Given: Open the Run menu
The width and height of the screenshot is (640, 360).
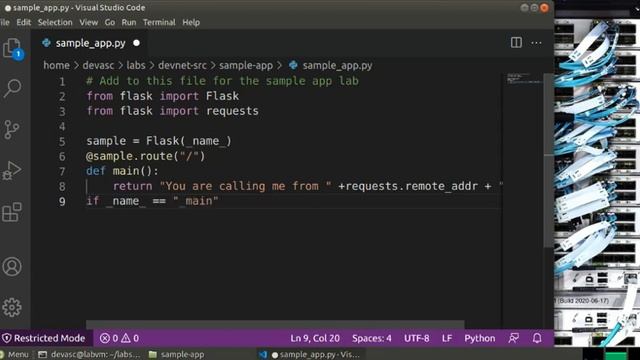Looking at the screenshot, I should pyautogui.click(x=129, y=22).
